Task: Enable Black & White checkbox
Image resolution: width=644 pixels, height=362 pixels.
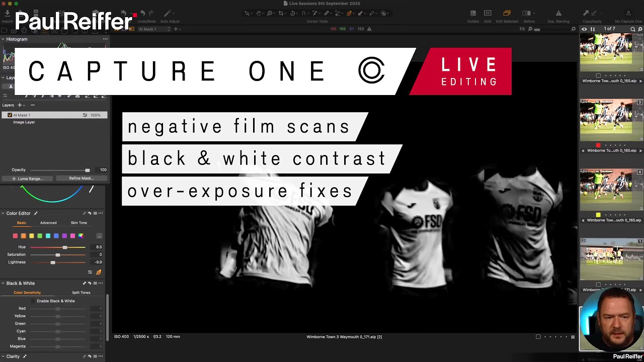Action: pos(33,301)
